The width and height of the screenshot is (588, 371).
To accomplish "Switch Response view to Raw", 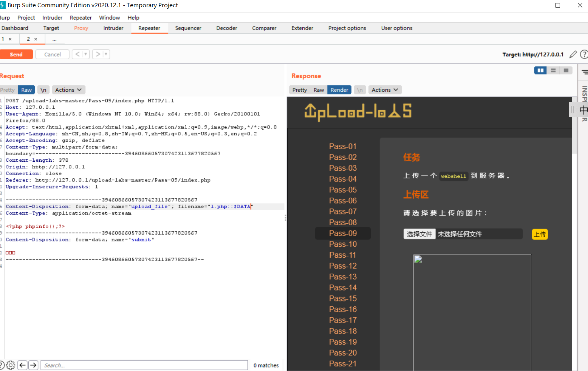I will click(319, 90).
